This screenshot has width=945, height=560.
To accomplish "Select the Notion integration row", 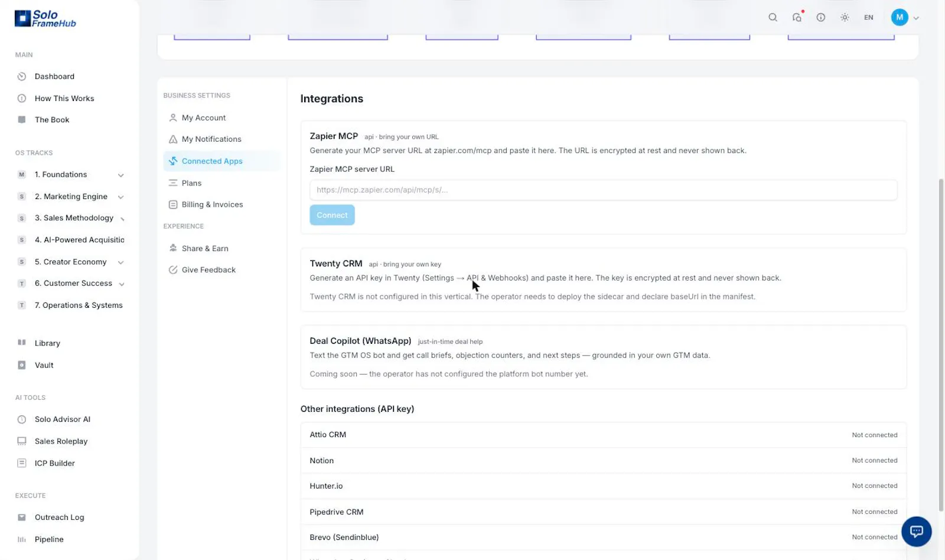I will tap(603, 460).
